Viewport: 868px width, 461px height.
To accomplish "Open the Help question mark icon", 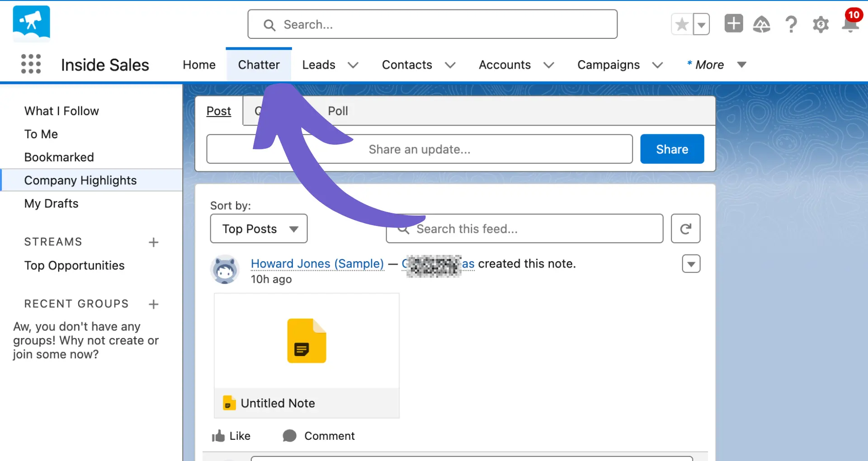I will [791, 24].
